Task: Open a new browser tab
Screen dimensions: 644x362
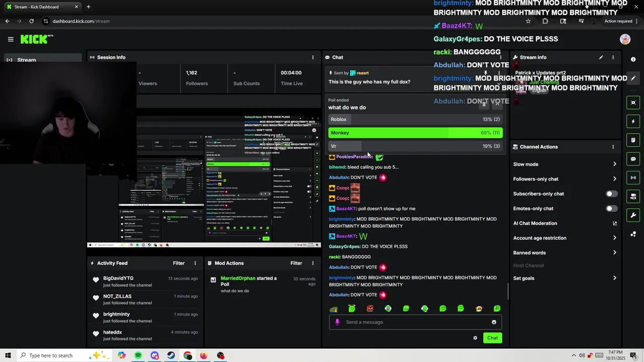Action: 89,7
